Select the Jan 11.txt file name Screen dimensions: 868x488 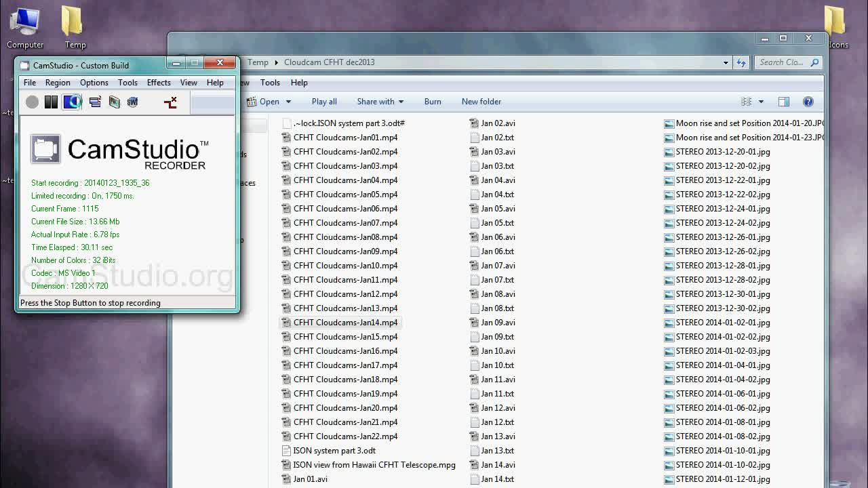[x=498, y=394]
